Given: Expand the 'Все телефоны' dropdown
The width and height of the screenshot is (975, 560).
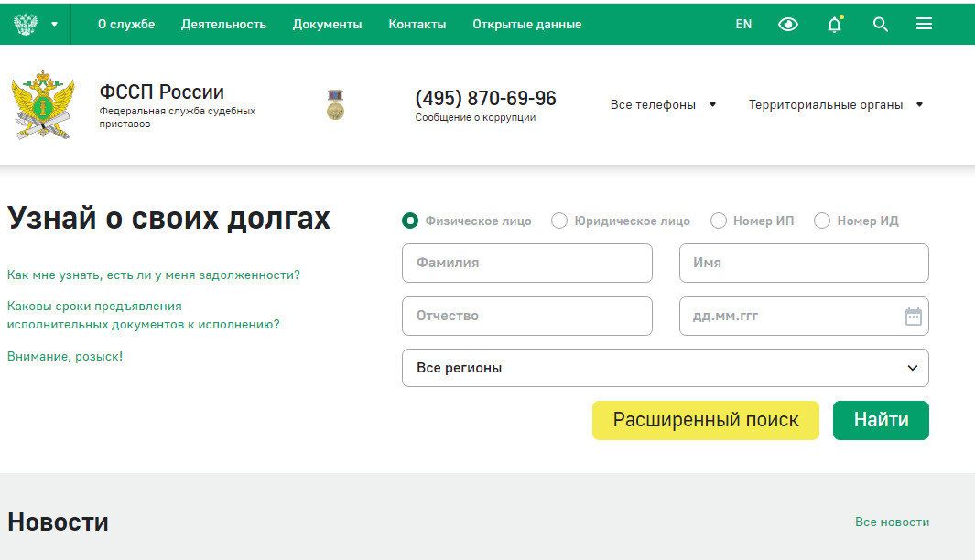Looking at the screenshot, I should [663, 104].
